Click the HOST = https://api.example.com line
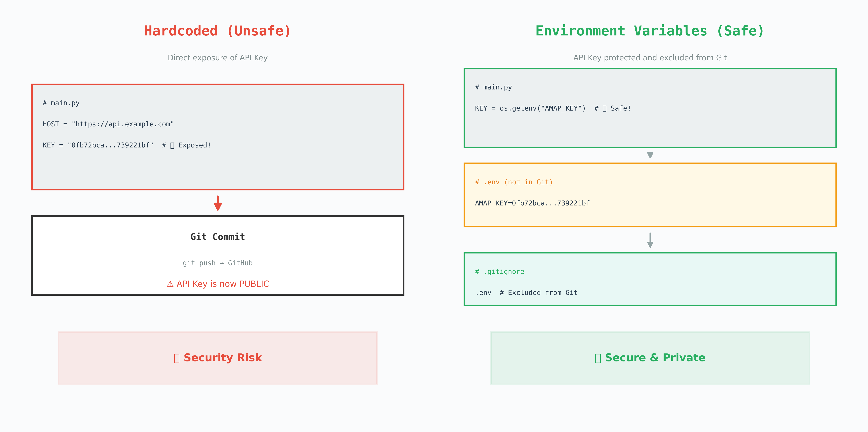The width and height of the screenshot is (868, 432). [108, 124]
